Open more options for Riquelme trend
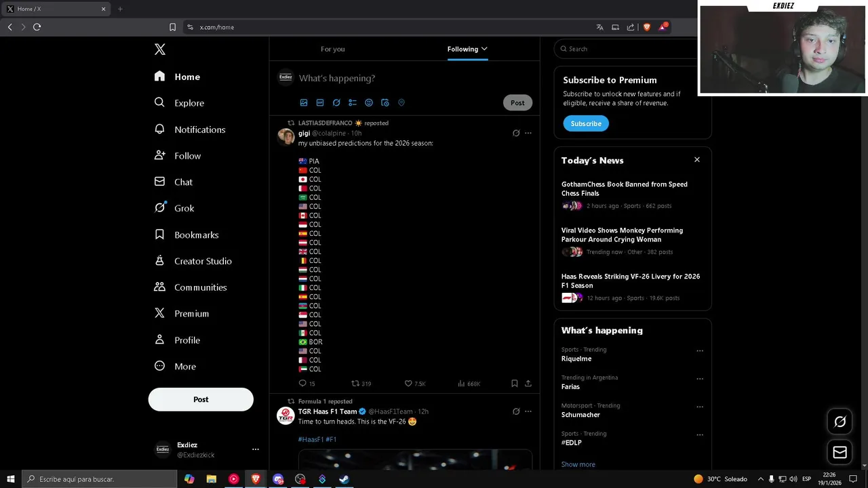 [700, 351]
